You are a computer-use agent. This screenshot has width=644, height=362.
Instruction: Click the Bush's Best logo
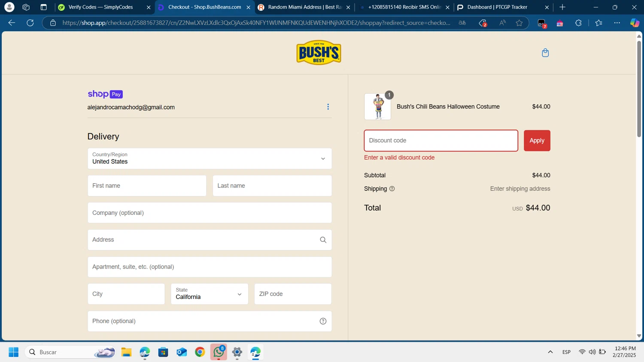319,52
